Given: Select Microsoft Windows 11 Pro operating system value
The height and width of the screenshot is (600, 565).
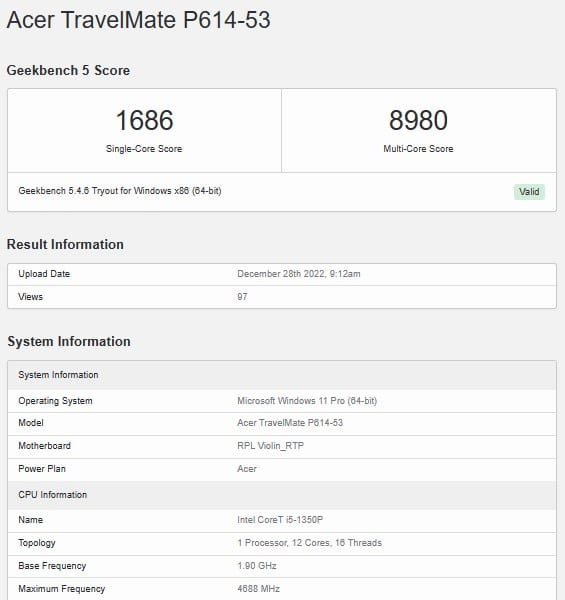Looking at the screenshot, I should pyautogui.click(x=307, y=401).
